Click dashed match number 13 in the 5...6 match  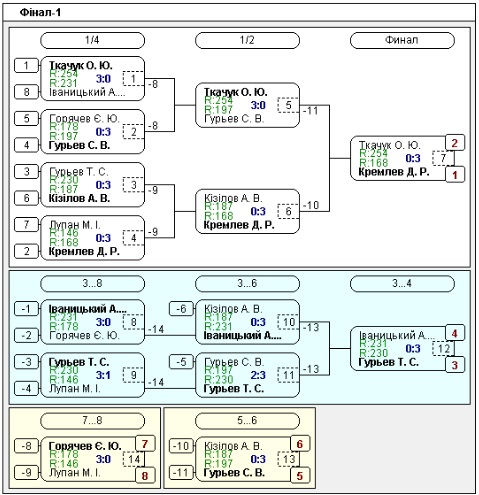coord(288,459)
